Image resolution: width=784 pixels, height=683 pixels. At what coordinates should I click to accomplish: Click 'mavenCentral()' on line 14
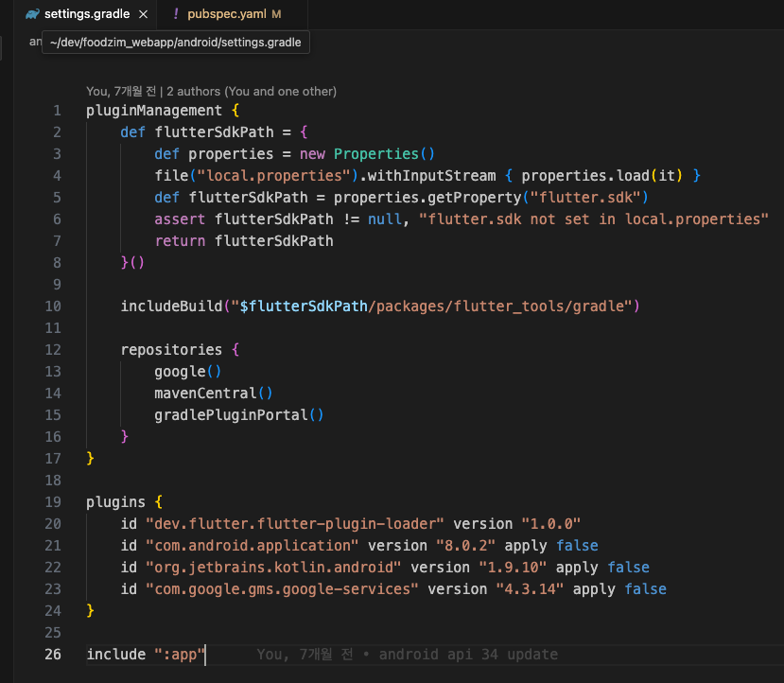pos(214,394)
